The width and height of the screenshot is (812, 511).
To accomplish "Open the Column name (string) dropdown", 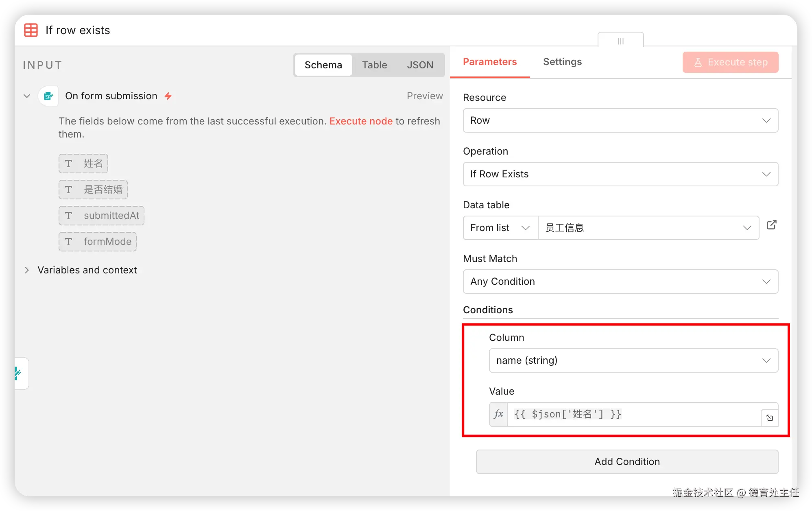I will click(x=633, y=360).
